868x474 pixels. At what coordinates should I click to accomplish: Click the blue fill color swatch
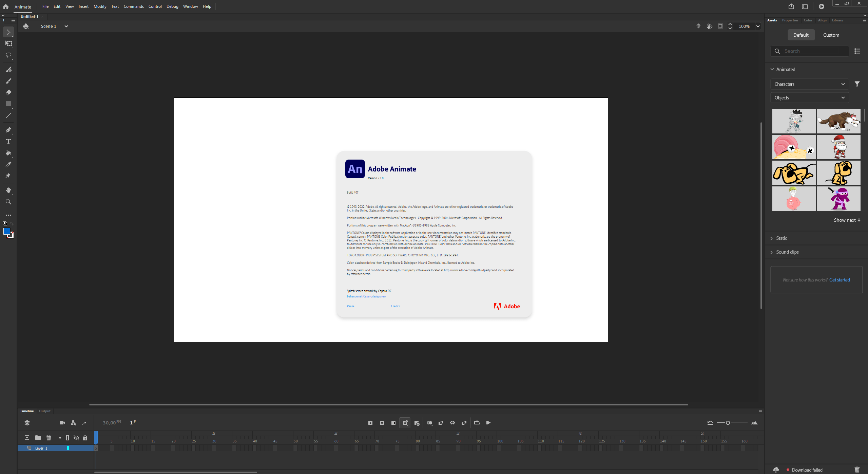pos(6,231)
